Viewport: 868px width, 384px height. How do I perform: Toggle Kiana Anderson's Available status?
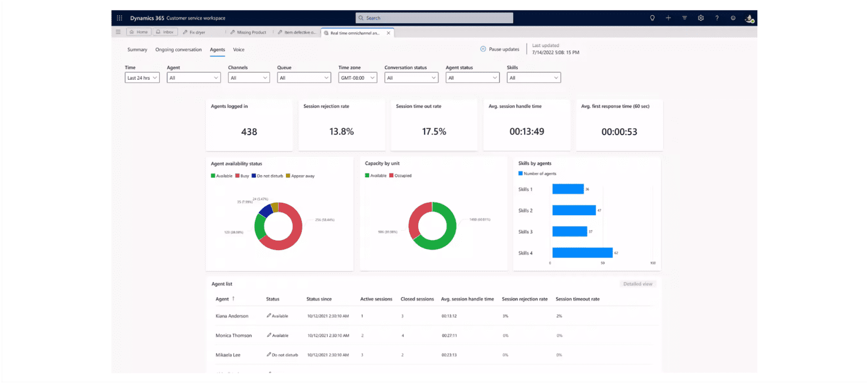coord(278,316)
